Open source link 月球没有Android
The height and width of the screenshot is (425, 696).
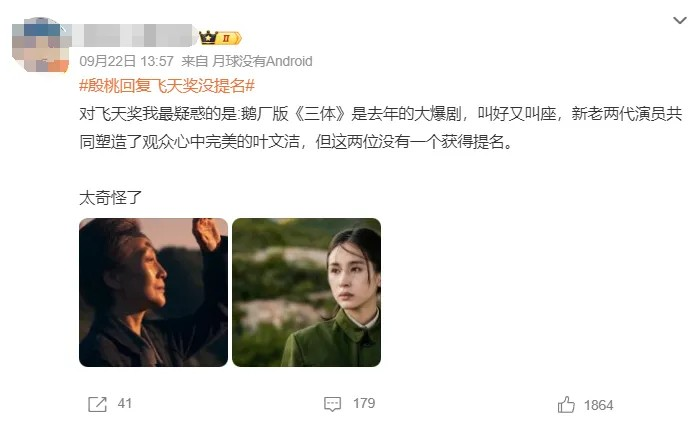[x=262, y=61]
